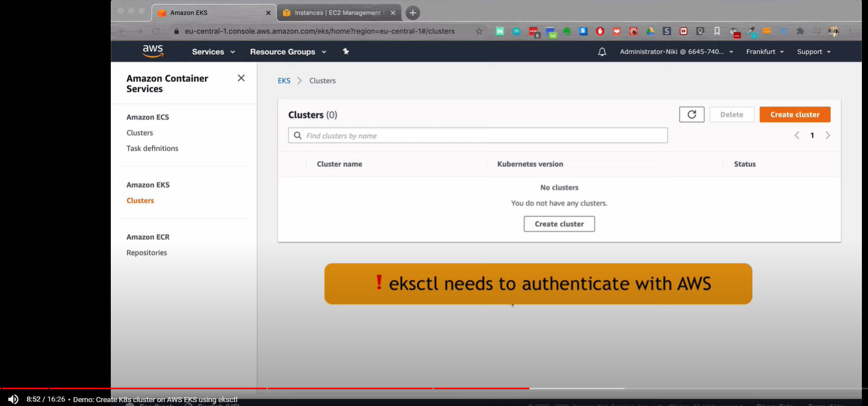Click the red stop-hand adblock extension

pos(600,31)
